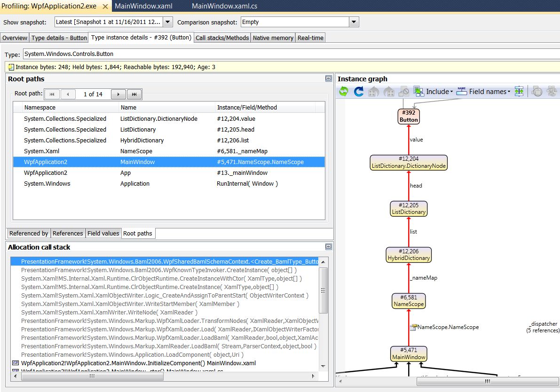Click the greyed undo layout icon
Viewport: 560px width, 392px height.
pyautogui.click(x=374, y=92)
